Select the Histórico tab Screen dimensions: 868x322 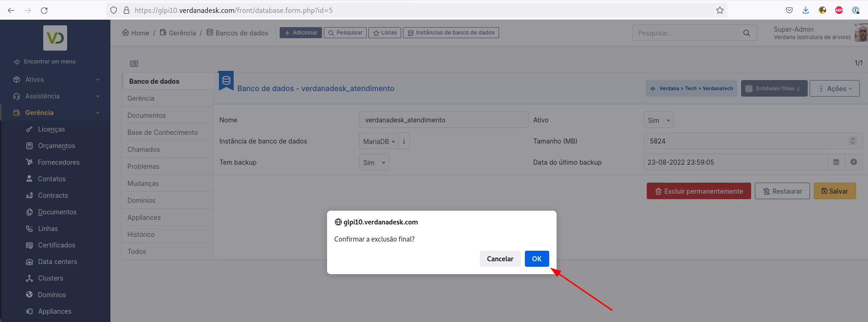coord(167,235)
